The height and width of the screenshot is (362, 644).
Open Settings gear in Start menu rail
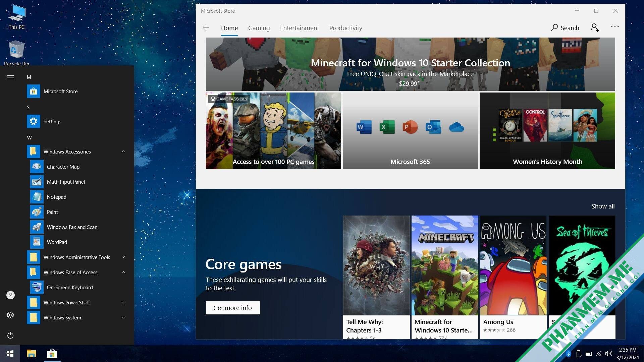coord(10,315)
